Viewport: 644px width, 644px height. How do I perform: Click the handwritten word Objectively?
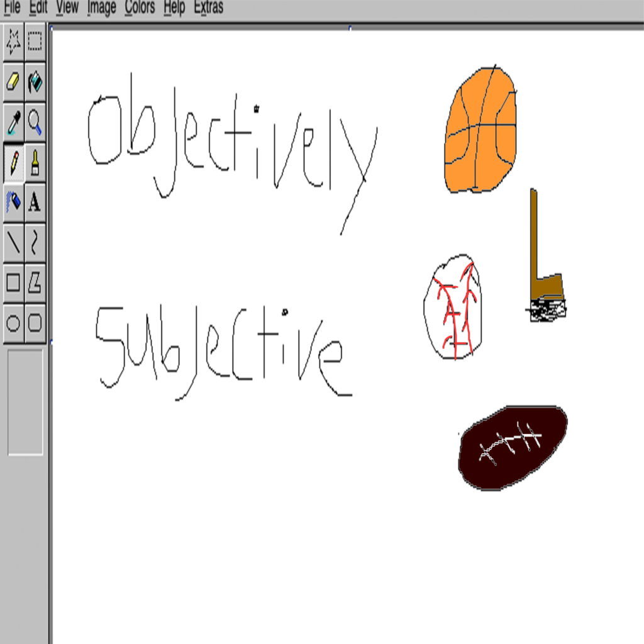pos(233,153)
